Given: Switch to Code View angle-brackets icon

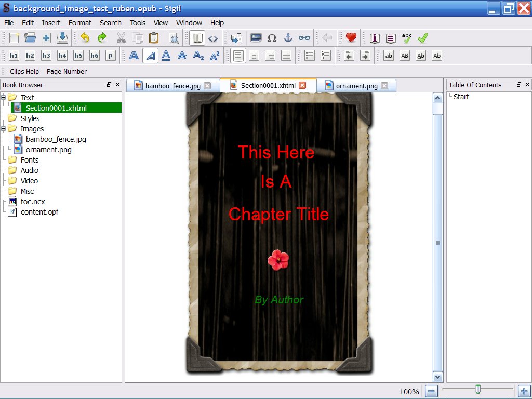Looking at the screenshot, I should point(213,38).
